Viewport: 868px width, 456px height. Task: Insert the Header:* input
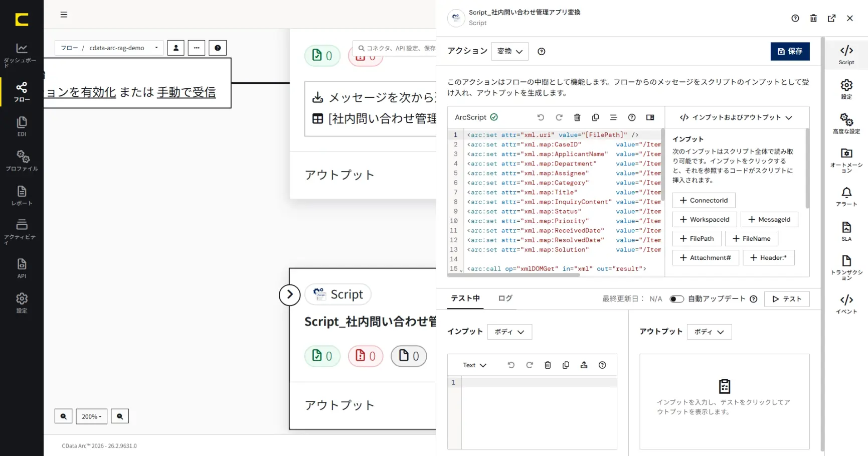point(768,257)
